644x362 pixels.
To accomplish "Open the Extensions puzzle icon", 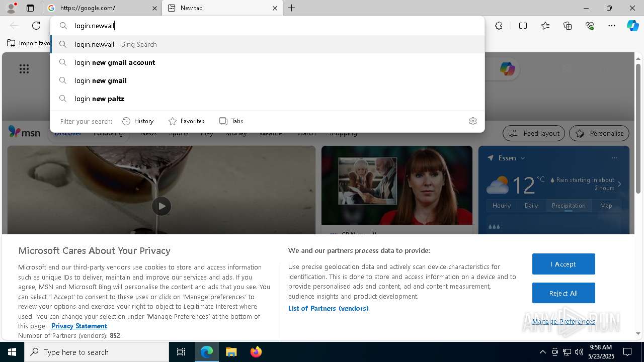I will click(499, 26).
